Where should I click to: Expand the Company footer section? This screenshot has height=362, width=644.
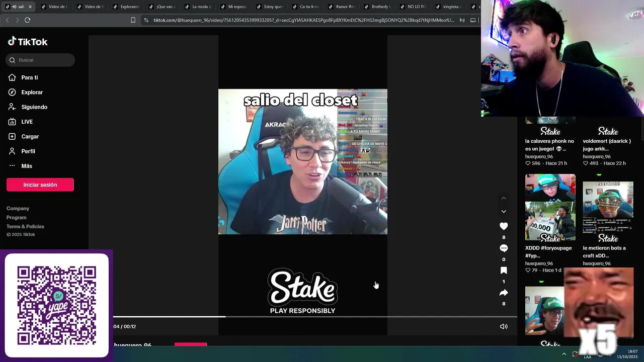click(x=18, y=208)
